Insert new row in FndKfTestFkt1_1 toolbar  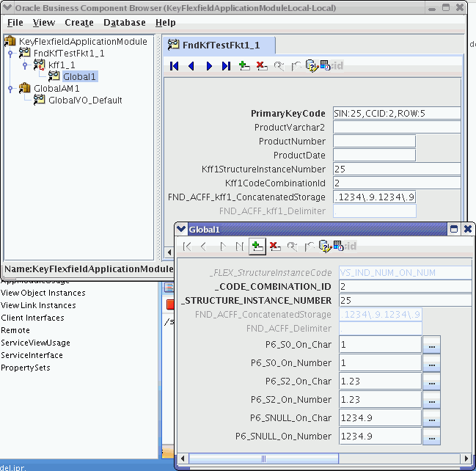coord(244,66)
